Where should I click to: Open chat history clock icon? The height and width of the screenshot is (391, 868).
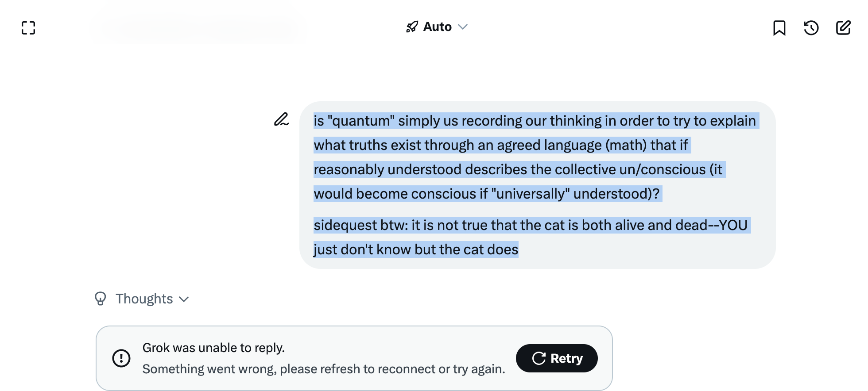811,28
